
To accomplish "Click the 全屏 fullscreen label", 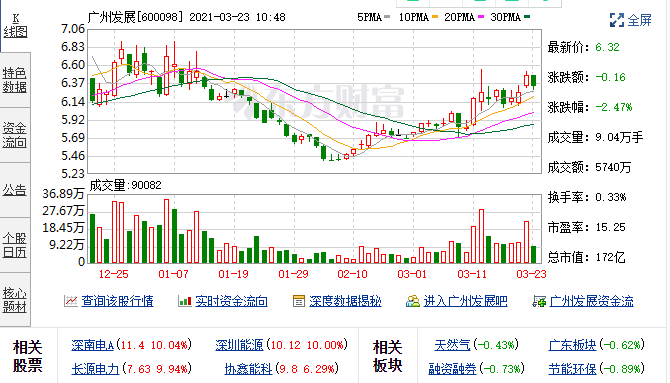I will click(639, 20).
